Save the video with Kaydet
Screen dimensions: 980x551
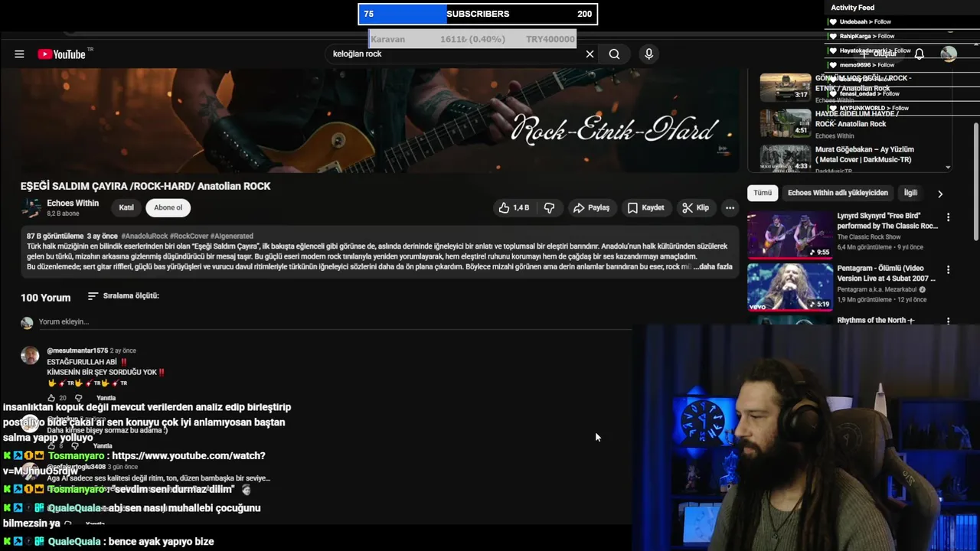coord(645,207)
